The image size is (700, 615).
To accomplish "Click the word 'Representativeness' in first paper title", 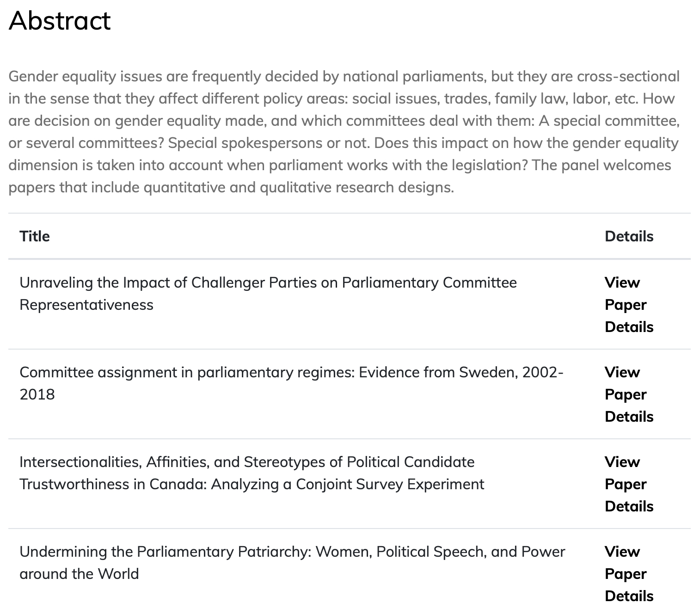I will pyautogui.click(x=86, y=305).
